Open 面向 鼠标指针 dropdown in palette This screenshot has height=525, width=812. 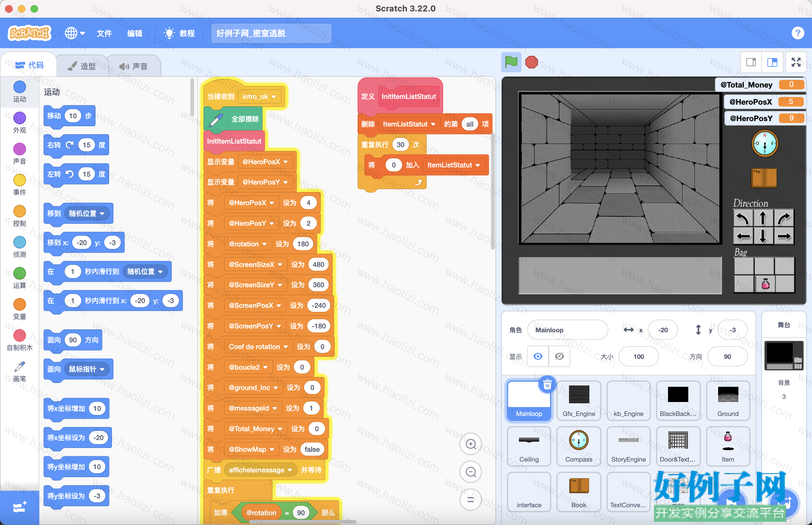coord(87,369)
